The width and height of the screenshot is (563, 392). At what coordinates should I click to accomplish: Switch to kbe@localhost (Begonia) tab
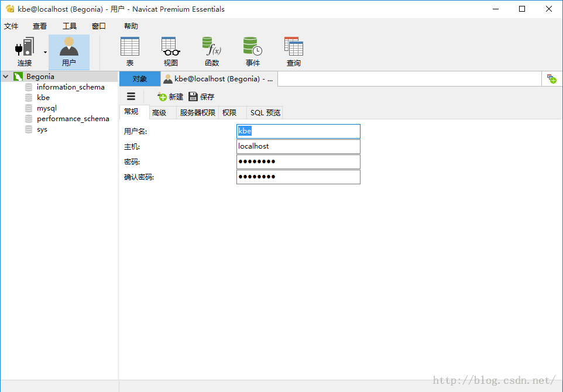pos(219,79)
